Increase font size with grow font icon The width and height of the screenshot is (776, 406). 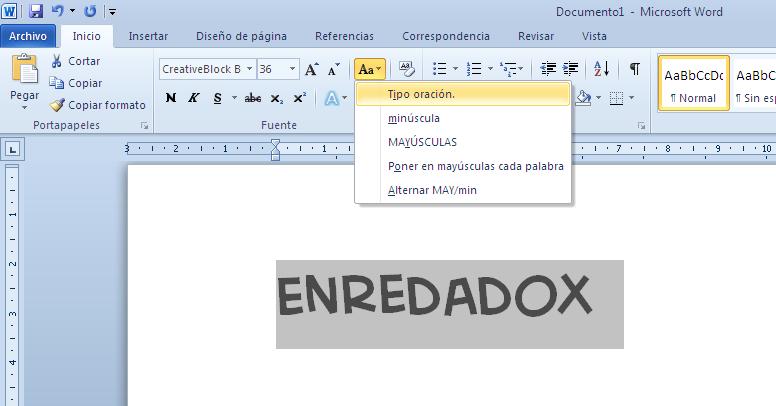coord(312,70)
